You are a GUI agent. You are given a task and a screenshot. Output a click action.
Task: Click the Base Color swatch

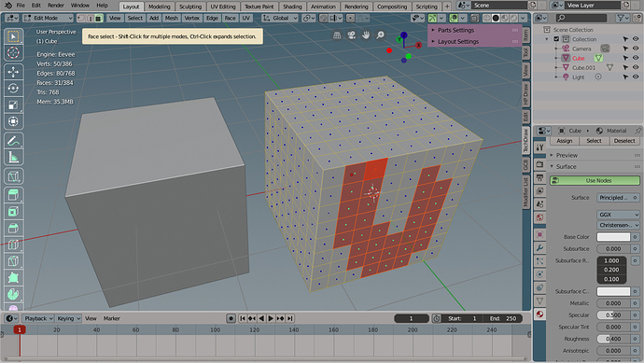[x=613, y=237]
